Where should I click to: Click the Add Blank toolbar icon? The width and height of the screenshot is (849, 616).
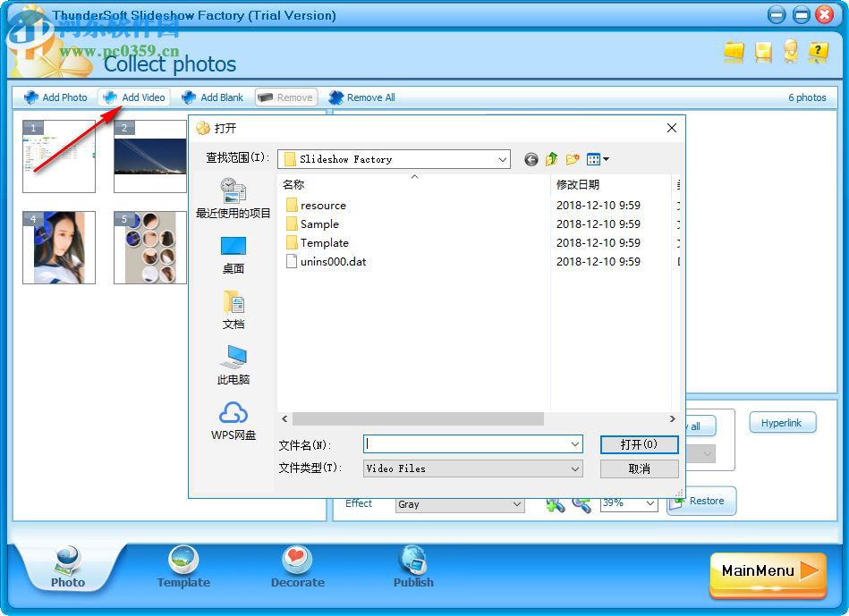click(188, 97)
